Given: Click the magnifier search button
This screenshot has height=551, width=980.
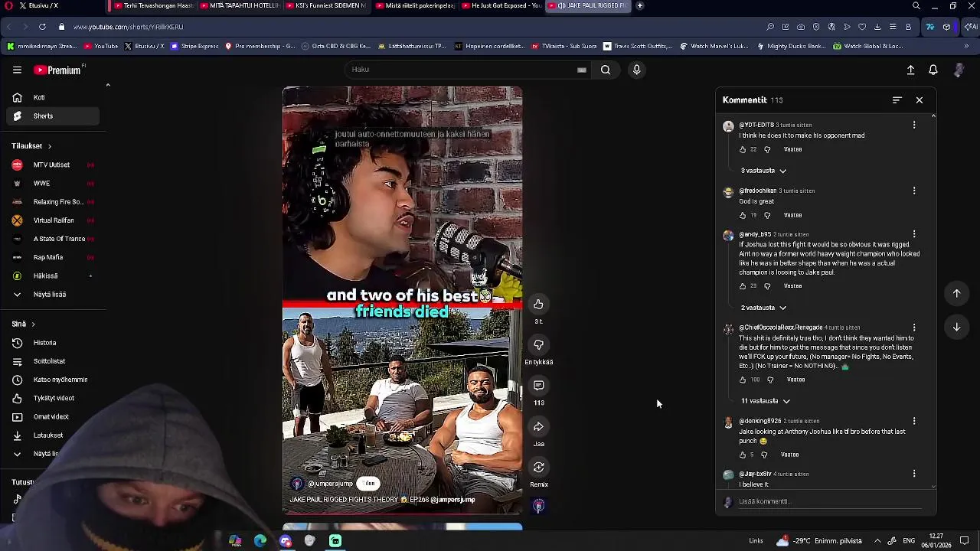Looking at the screenshot, I should click(x=606, y=70).
